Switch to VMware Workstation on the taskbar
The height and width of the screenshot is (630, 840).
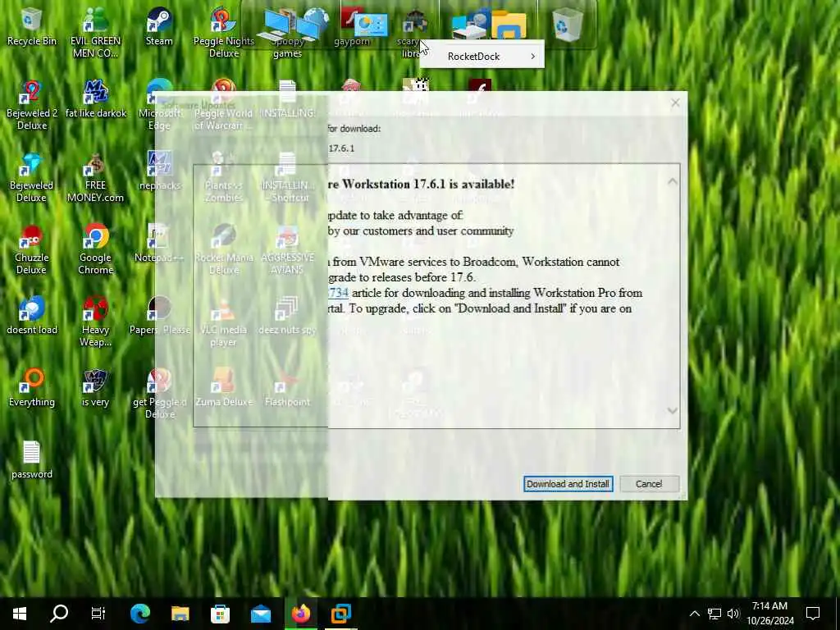coord(340,614)
